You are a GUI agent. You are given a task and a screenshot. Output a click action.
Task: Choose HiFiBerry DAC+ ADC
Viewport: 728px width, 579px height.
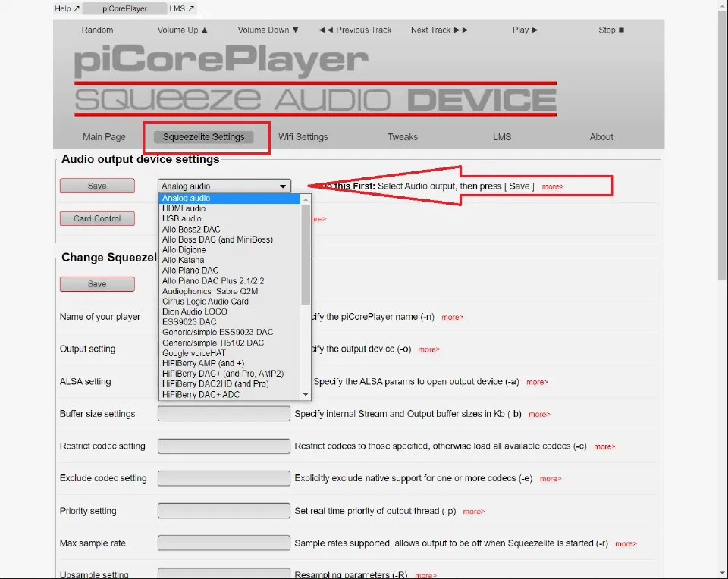[x=229, y=394]
